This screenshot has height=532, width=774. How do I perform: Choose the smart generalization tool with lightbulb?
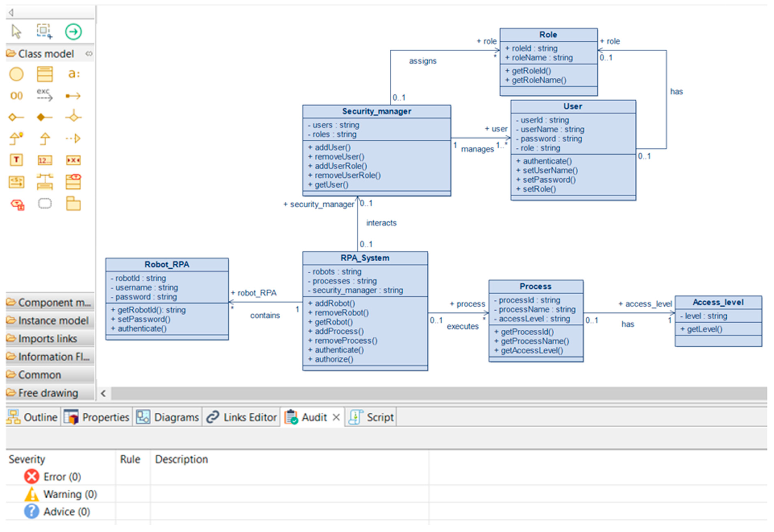click(16, 138)
